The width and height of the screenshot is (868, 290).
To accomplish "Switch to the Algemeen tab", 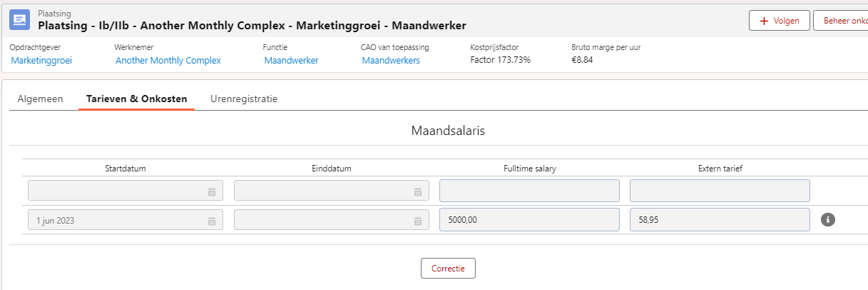I will point(40,99).
